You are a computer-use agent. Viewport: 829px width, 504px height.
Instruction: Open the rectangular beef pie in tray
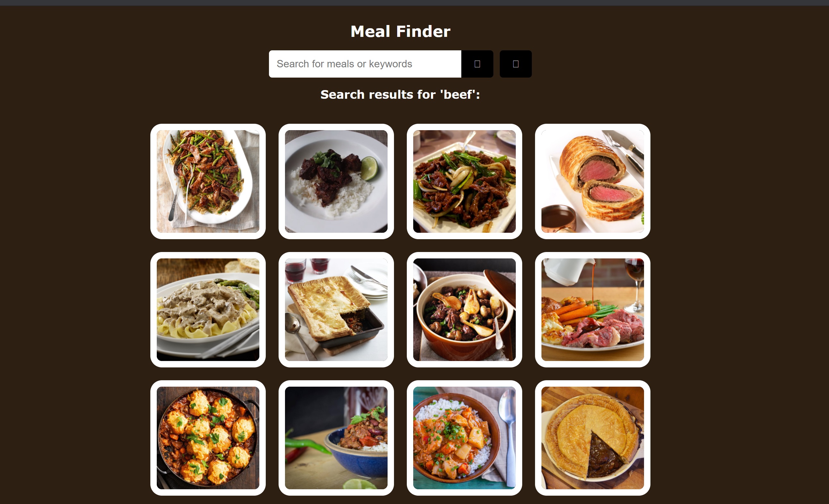point(336,309)
